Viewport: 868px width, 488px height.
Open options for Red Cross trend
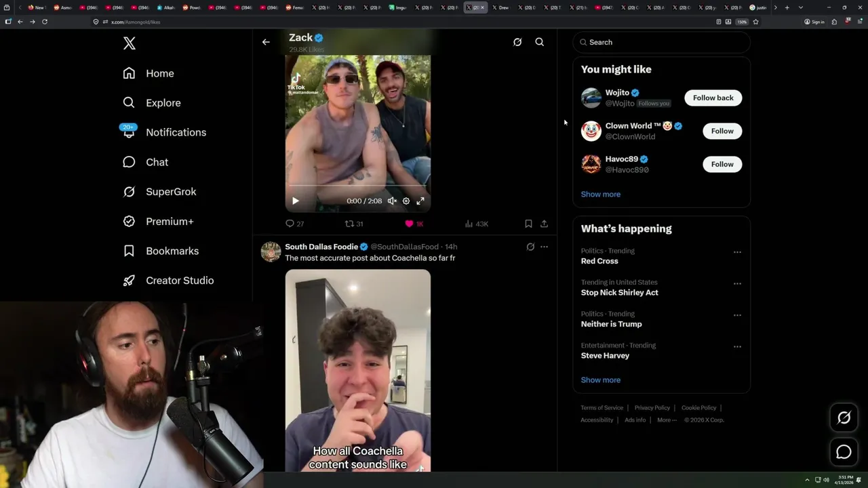tap(737, 252)
